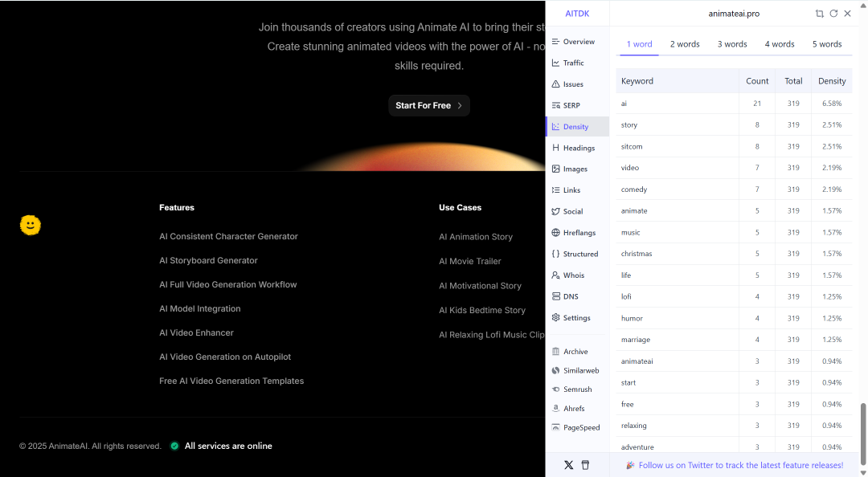Open the Ahrefs sidebar icon

pos(555,409)
